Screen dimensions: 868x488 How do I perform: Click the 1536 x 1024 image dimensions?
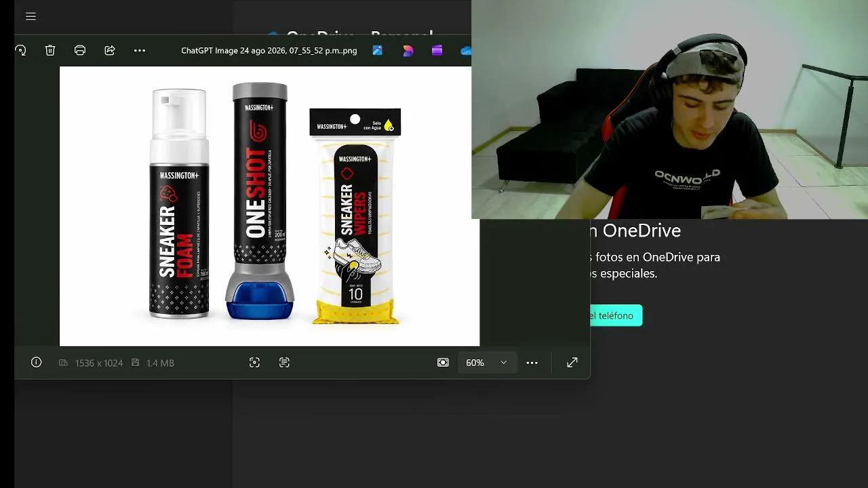point(99,363)
